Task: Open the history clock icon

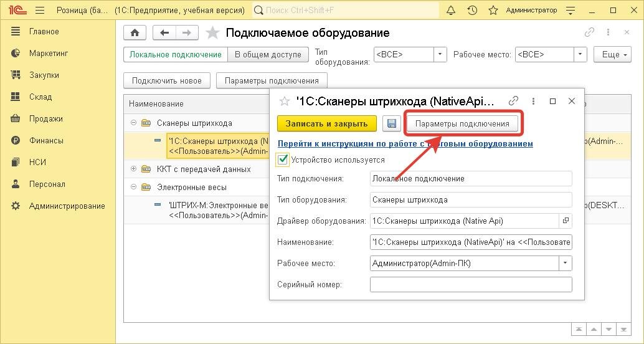Action: click(472, 10)
